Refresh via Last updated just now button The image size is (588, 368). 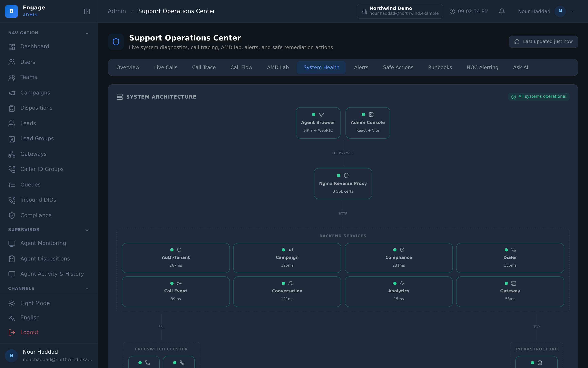543,42
